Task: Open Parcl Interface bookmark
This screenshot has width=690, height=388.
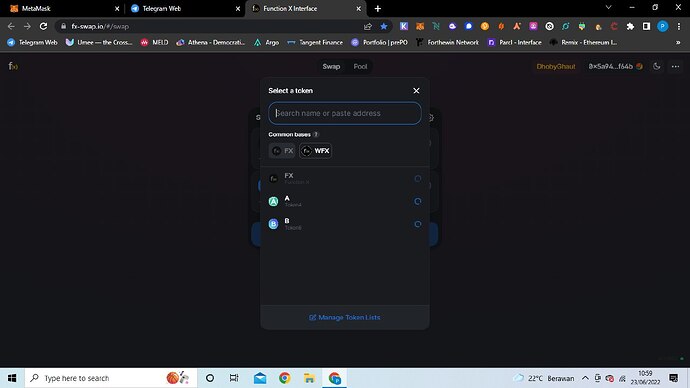Action: coord(515,42)
